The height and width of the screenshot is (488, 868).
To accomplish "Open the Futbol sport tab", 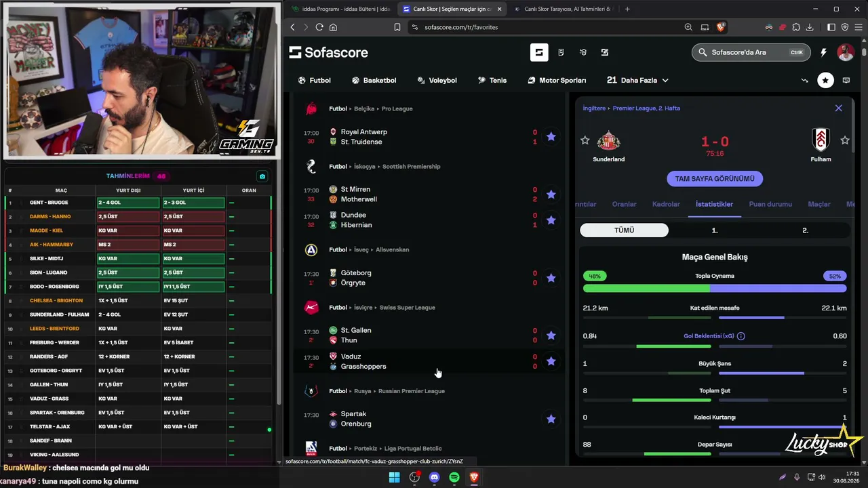I will [314, 80].
